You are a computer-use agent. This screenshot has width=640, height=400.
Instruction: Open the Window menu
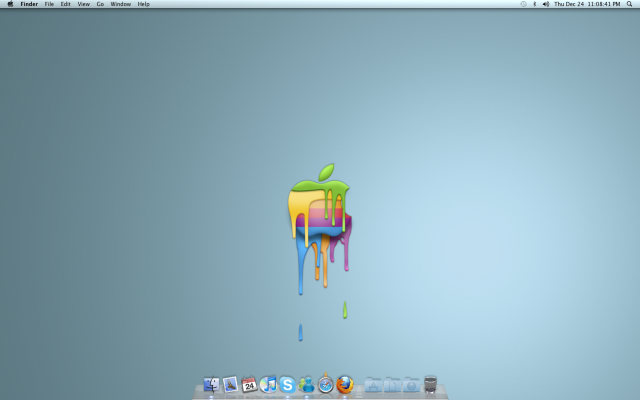[x=120, y=4]
